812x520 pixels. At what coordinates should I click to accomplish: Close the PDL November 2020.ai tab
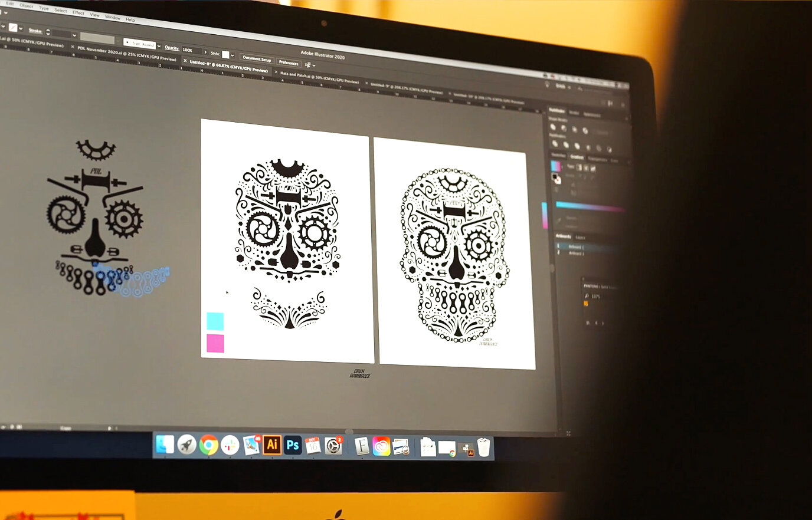73,47
